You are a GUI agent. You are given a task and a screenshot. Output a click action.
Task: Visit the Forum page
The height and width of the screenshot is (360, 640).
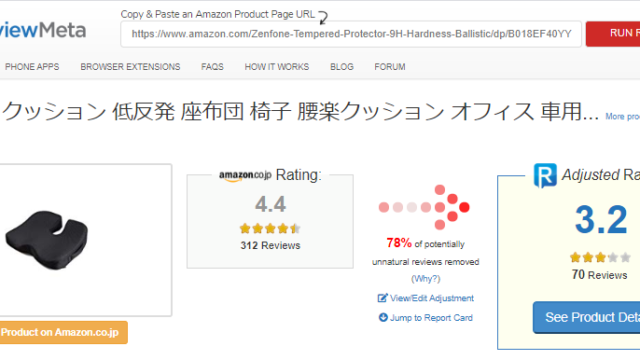[x=390, y=67]
